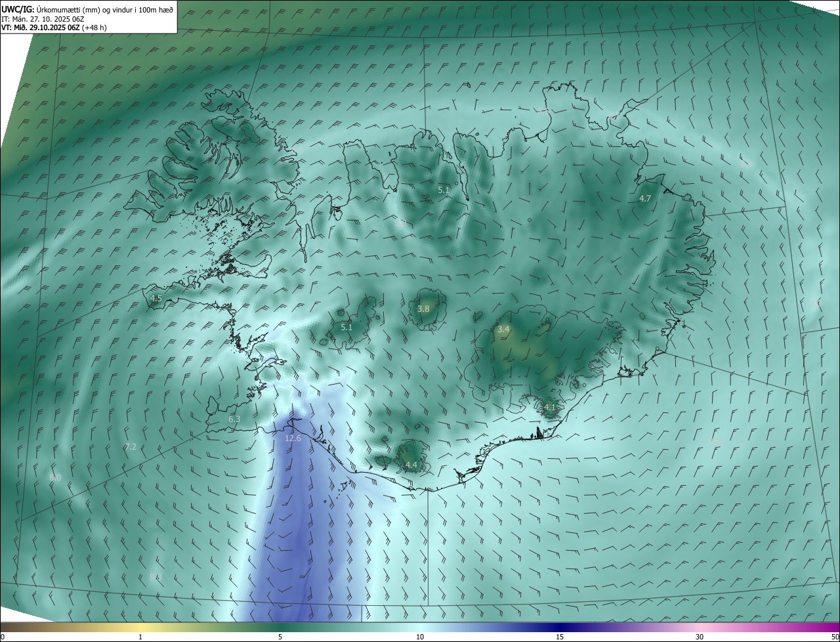Pick the dark blue colorbar segment above tick 15
The width and height of the screenshot is (840, 642).
click(560, 628)
